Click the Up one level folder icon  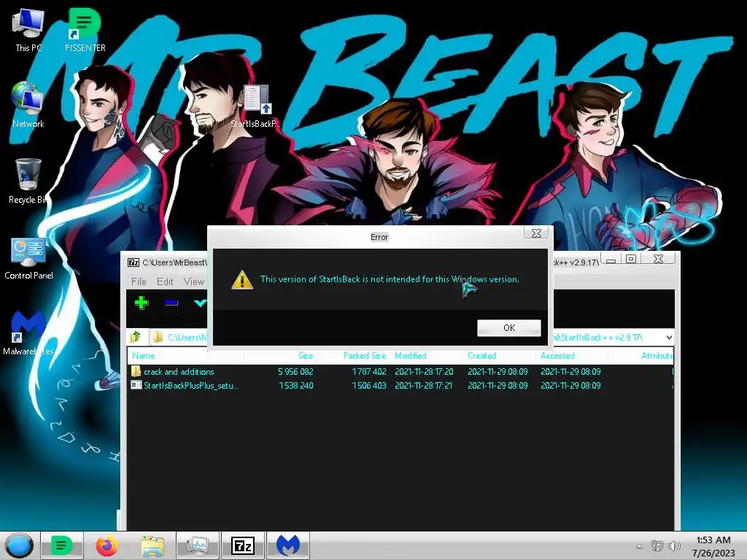[x=136, y=337]
